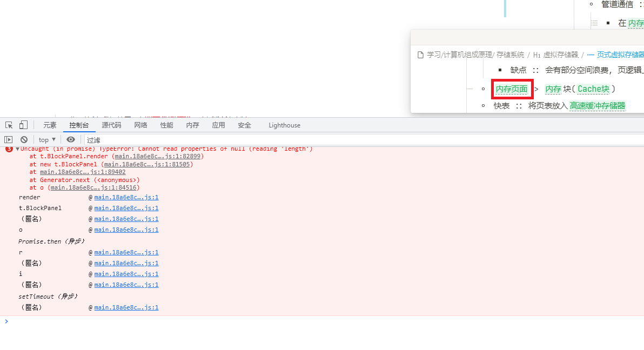Open the top context dropdown
Viewport: 644px width, 350px height.
click(47, 140)
